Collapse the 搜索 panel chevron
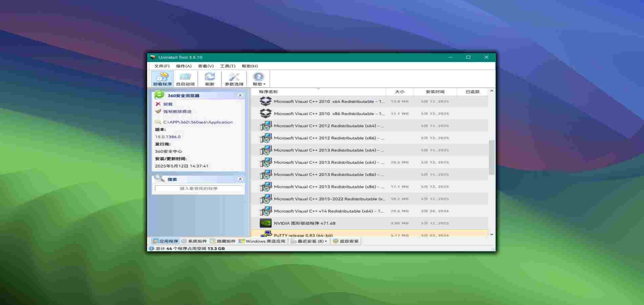The width and height of the screenshot is (644, 305). click(x=240, y=179)
